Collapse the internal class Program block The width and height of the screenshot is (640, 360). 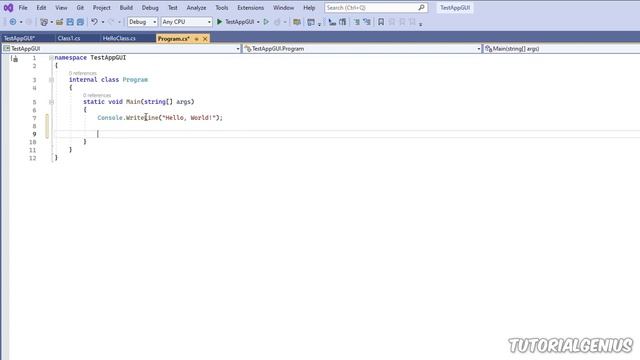51,80
